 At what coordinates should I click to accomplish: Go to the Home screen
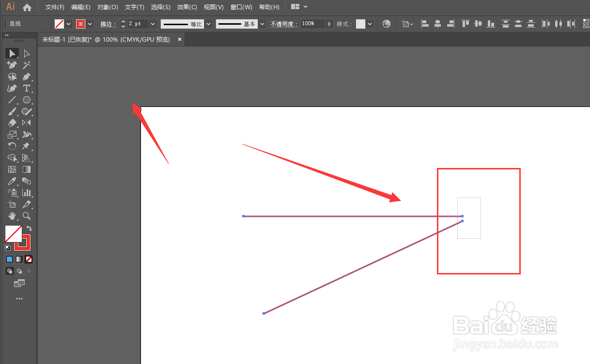pos(28,7)
